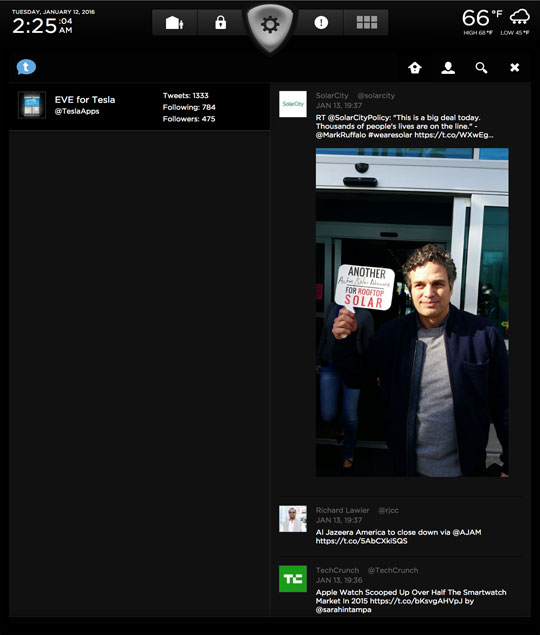Open the apps grid icon
540x635 pixels.
point(366,22)
